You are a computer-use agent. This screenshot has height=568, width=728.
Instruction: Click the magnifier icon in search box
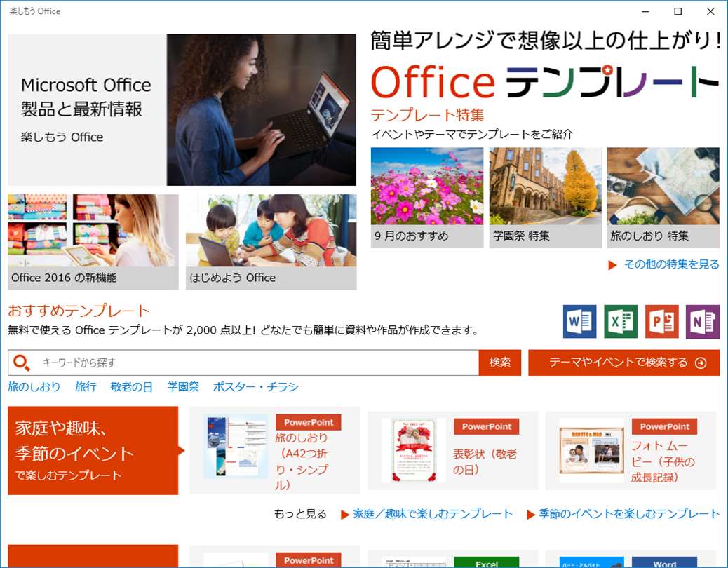[21, 363]
